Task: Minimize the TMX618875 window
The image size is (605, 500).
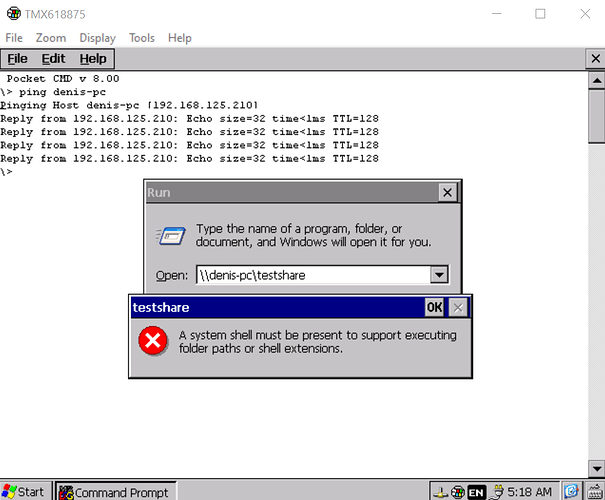Action: (x=497, y=14)
